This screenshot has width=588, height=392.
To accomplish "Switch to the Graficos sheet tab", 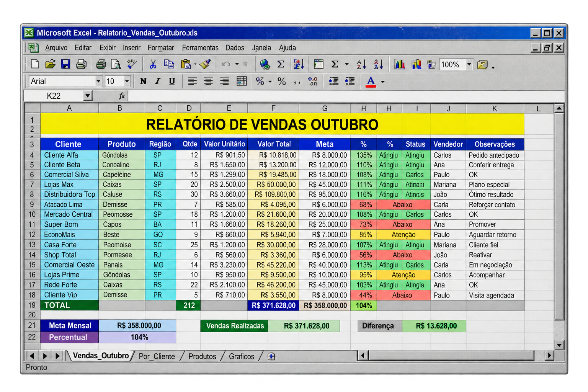I will pos(242,356).
